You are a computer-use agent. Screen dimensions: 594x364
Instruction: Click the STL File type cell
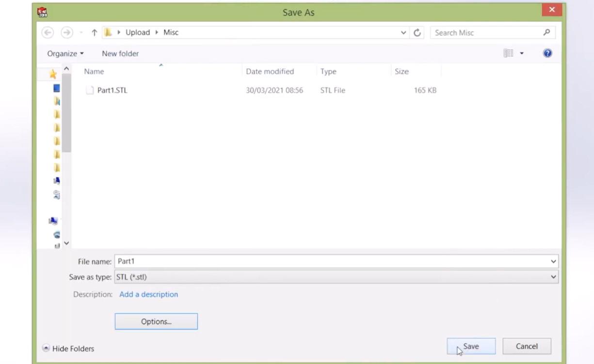coord(333,90)
